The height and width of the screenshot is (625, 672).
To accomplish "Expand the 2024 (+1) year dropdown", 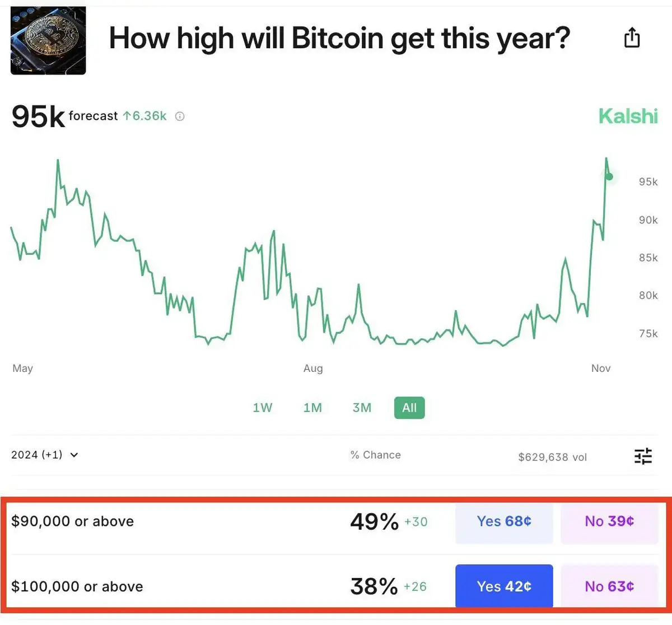I will pos(45,455).
